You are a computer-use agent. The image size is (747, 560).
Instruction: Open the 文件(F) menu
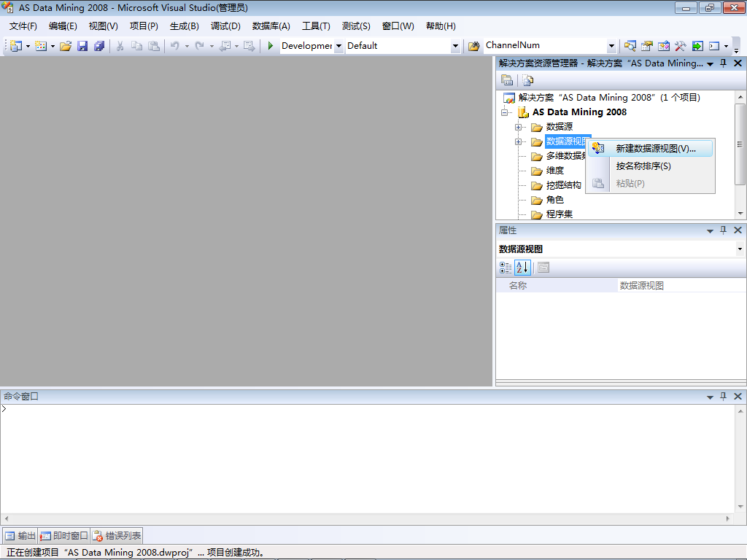pyautogui.click(x=23, y=26)
